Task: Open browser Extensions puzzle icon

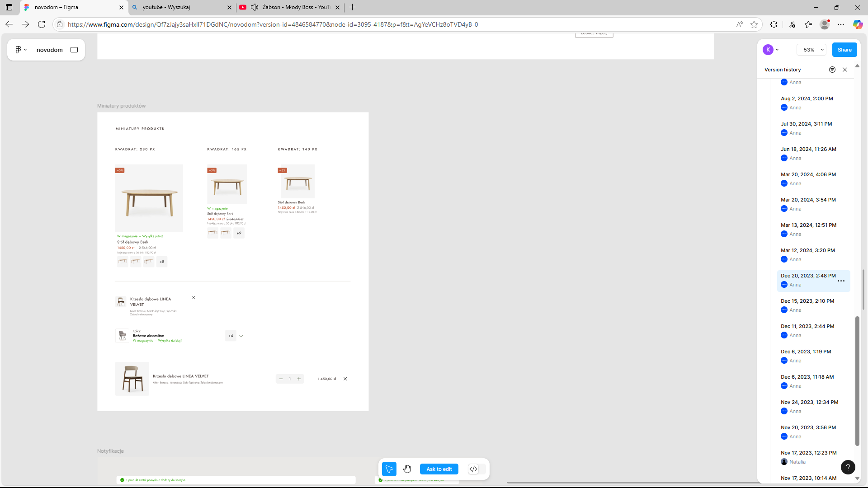Action: [x=774, y=24]
